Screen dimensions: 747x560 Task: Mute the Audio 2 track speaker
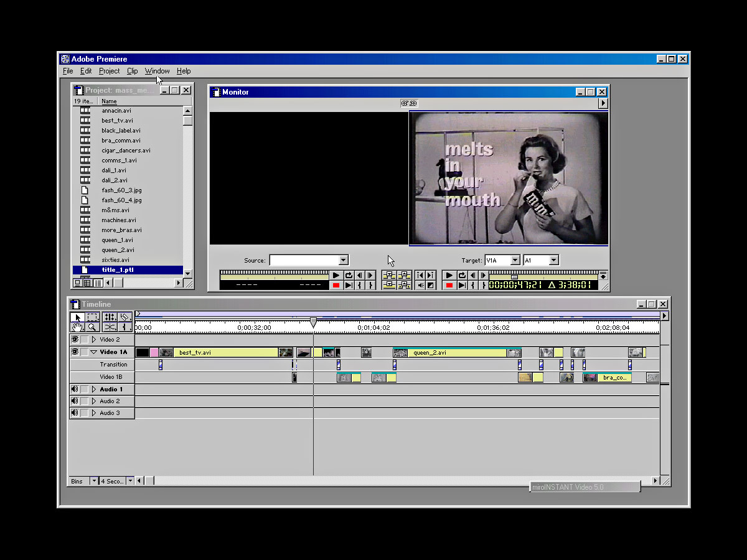(x=75, y=401)
